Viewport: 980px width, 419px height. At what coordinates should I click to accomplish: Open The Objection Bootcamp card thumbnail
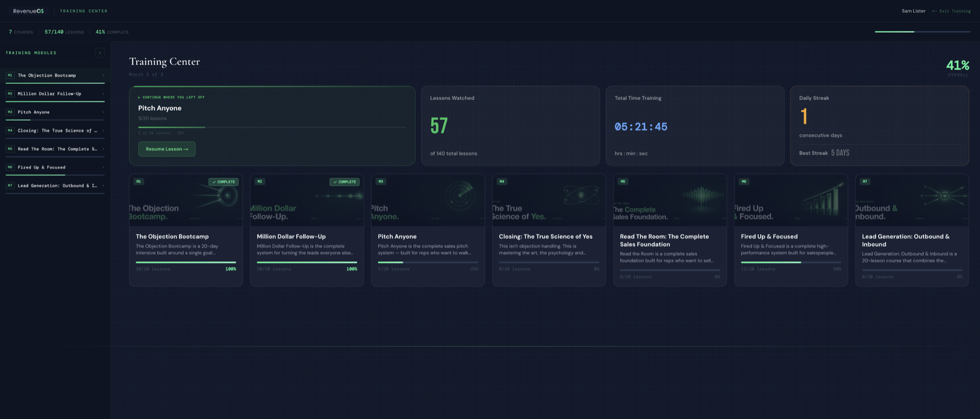tap(186, 200)
